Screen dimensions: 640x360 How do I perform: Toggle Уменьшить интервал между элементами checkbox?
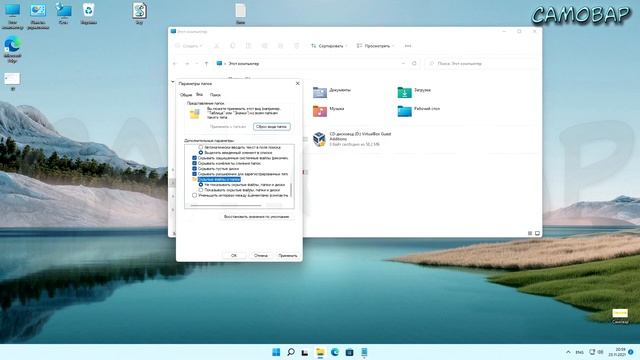click(x=194, y=196)
